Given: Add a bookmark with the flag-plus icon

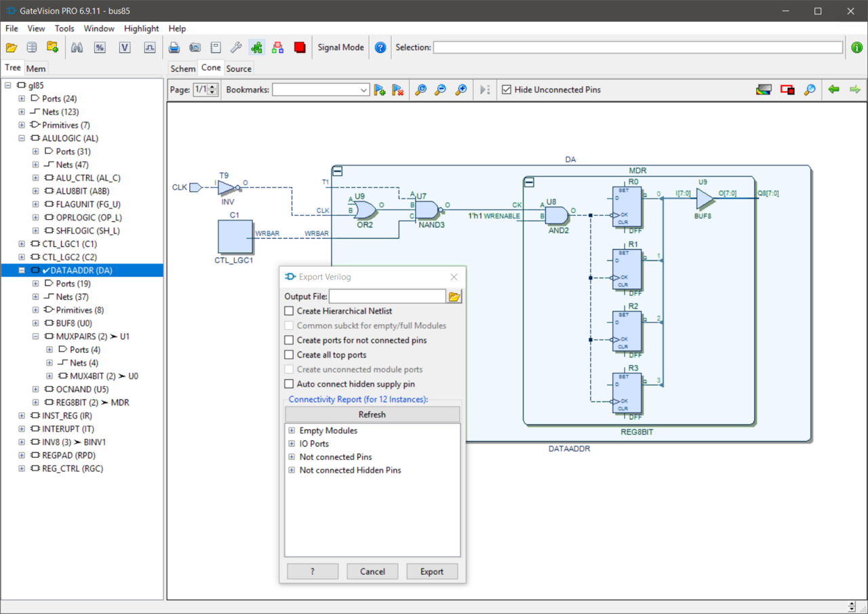Looking at the screenshot, I should 380,90.
